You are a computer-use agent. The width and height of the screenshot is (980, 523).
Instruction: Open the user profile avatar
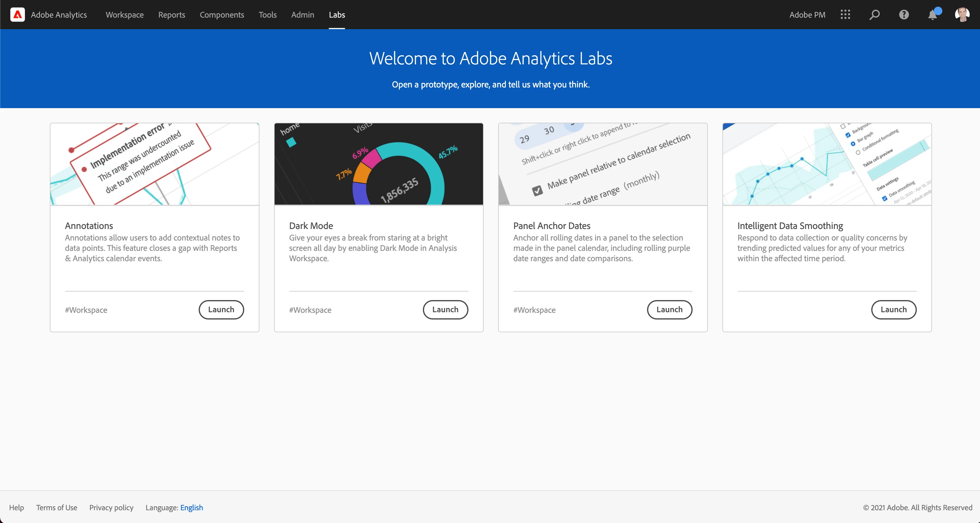[x=962, y=15]
